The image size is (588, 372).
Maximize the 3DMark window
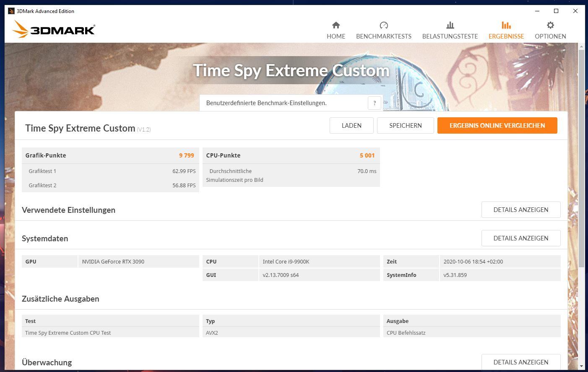[x=556, y=11]
